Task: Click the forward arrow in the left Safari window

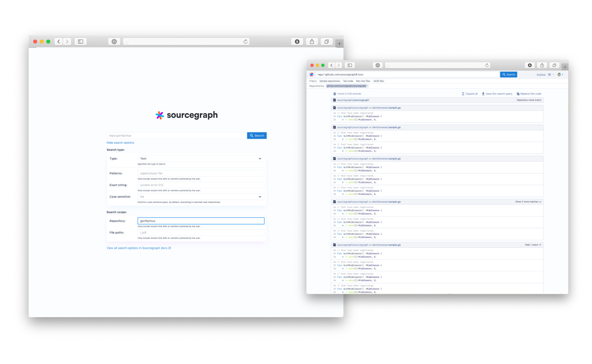Action: [x=67, y=41]
